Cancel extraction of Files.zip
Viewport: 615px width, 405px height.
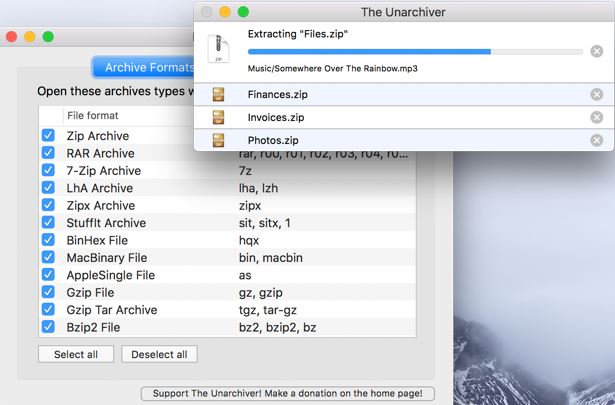597,51
